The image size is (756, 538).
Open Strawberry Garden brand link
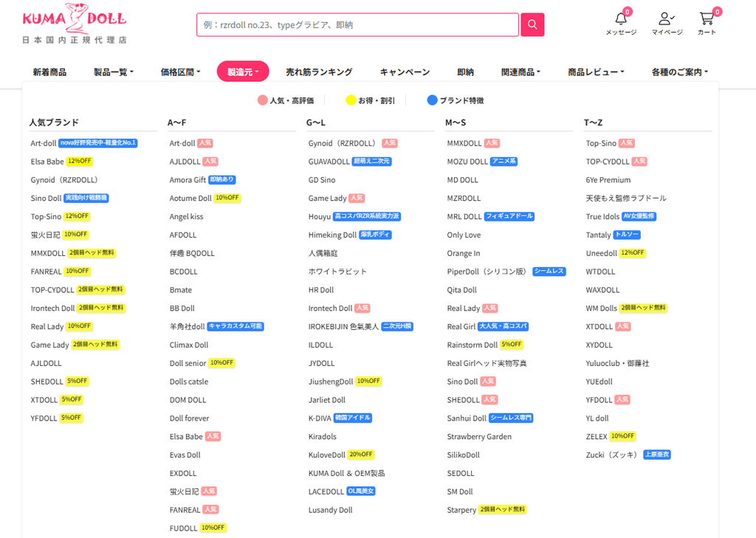pos(479,436)
